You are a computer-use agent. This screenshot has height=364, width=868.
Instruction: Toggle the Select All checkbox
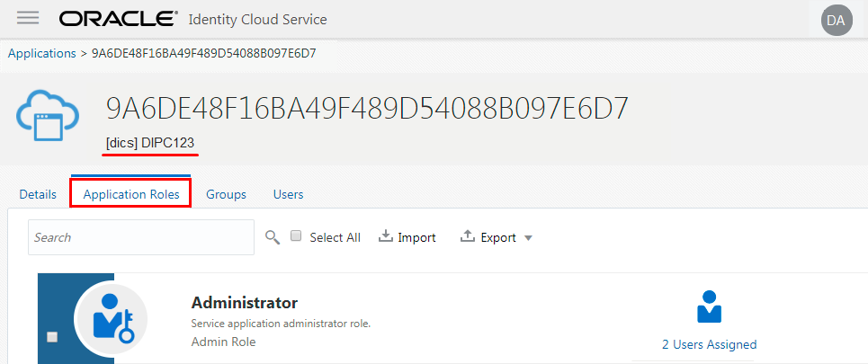[x=296, y=236]
